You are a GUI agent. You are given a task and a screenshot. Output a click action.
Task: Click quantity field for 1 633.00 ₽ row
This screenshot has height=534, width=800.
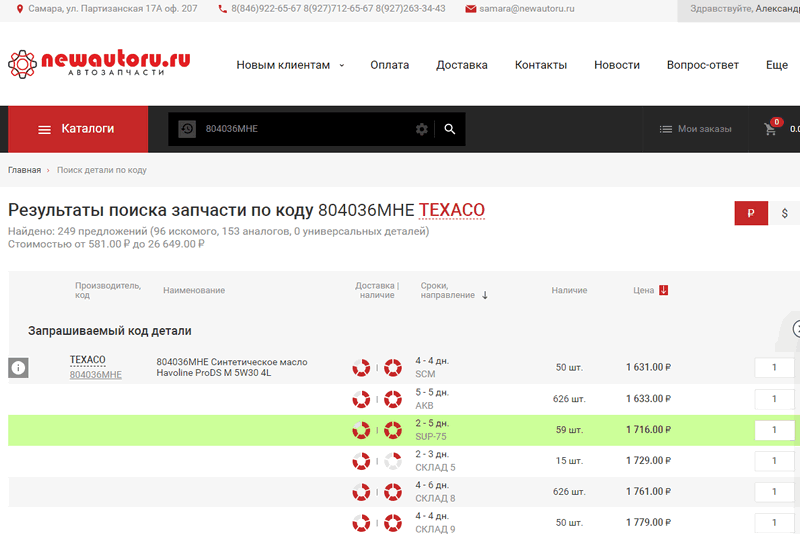pos(774,399)
